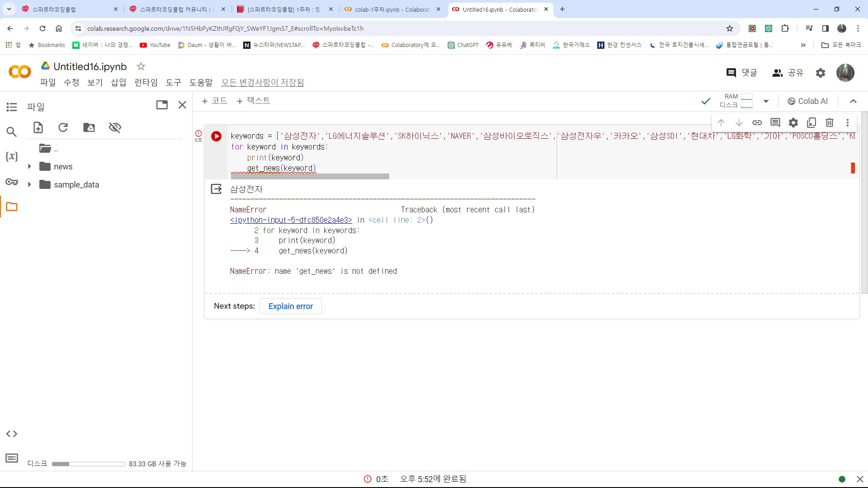The width and height of the screenshot is (868, 488).
Task: Open Colab settings gear
Action: click(x=821, y=72)
